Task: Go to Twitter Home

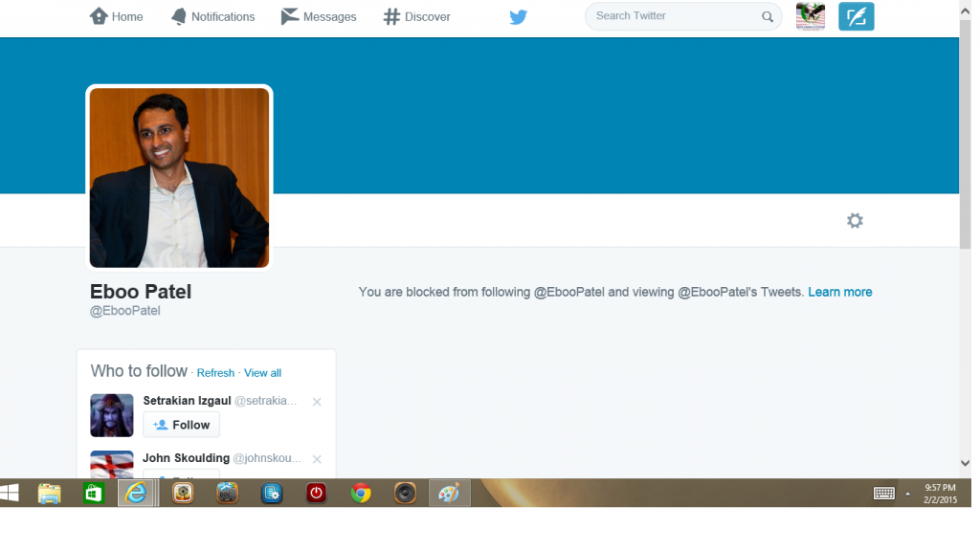Action: (x=116, y=17)
